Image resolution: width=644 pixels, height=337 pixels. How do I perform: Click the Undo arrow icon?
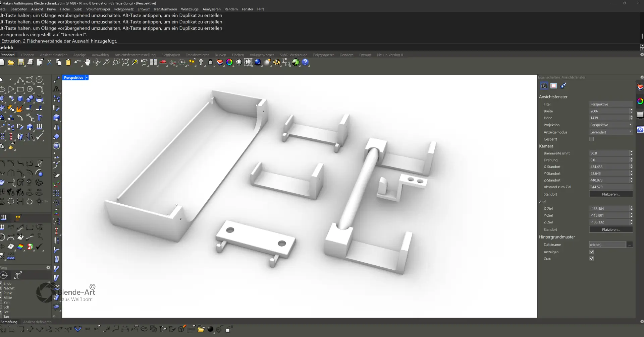pyautogui.click(x=77, y=62)
